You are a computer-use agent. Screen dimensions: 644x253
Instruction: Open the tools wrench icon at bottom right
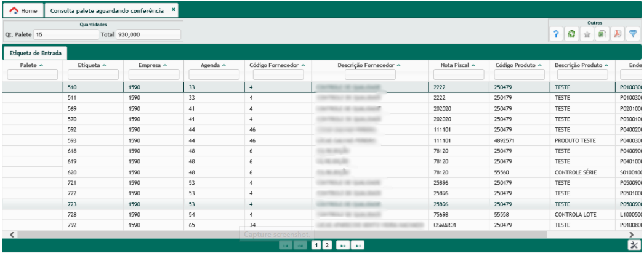point(633,245)
